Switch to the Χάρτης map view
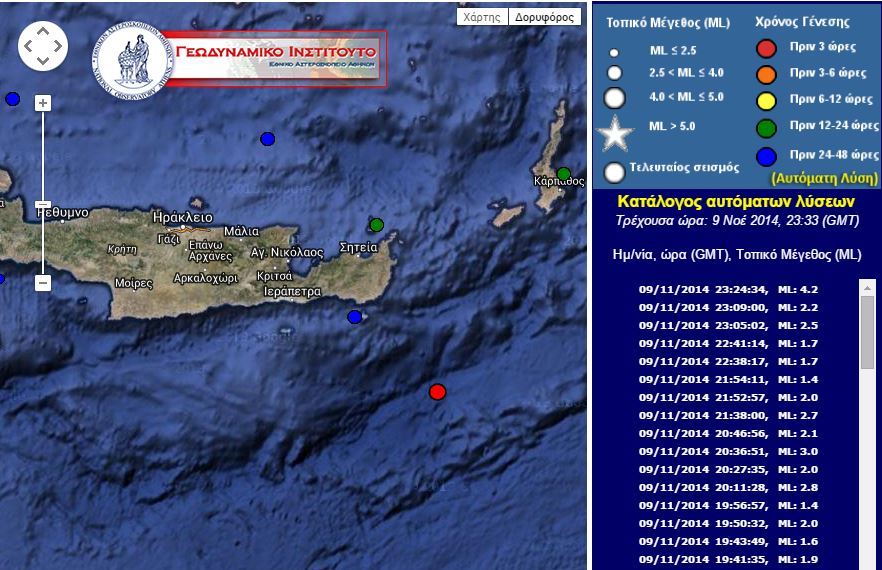Screen dimensions: 882x570 [482, 17]
